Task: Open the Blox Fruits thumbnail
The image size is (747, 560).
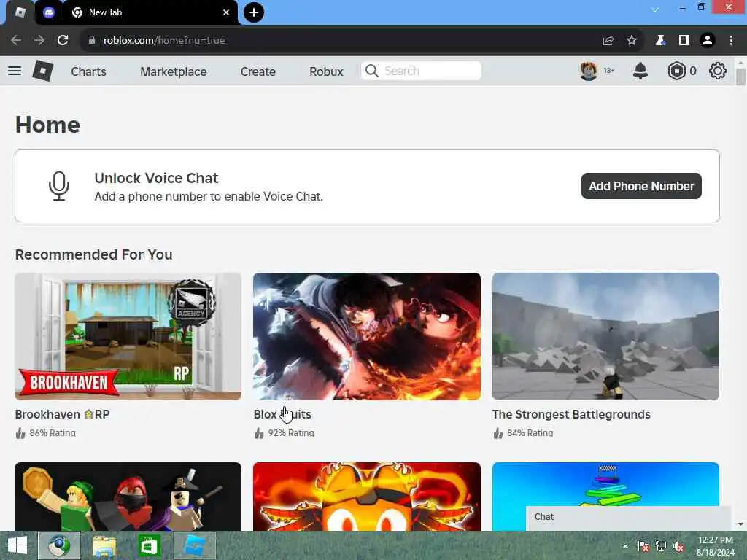Action: click(x=367, y=336)
